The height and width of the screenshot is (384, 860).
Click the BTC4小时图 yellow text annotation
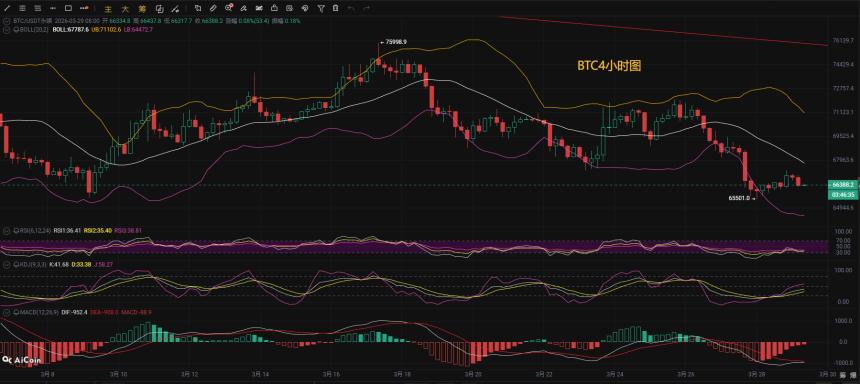point(609,66)
